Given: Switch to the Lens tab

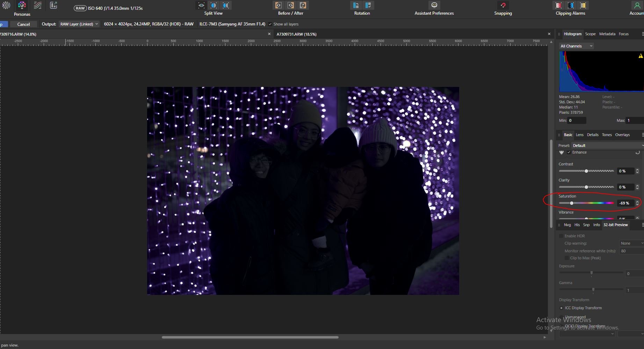Looking at the screenshot, I should (x=579, y=135).
